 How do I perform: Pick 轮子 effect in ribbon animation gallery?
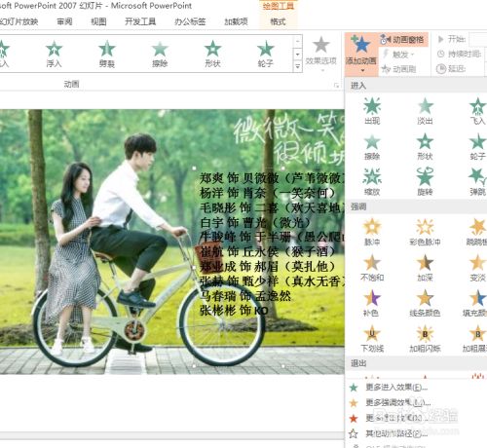click(x=266, y=54)
